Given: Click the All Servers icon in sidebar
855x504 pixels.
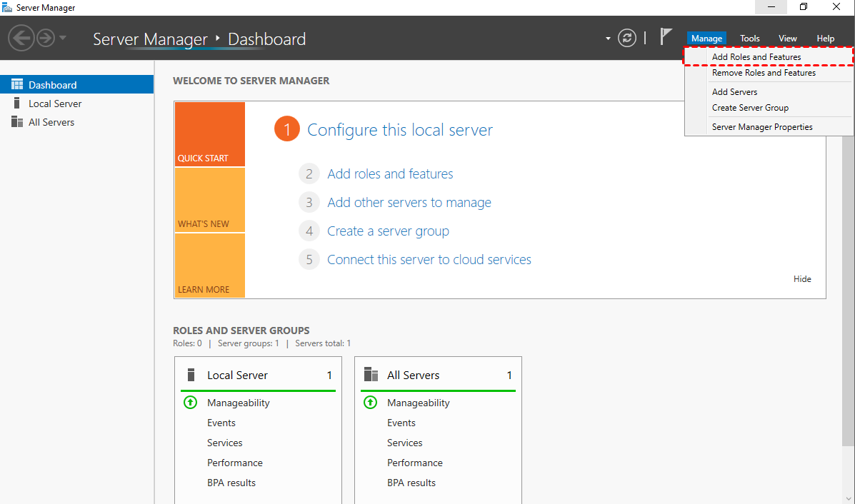Looking at the screenshot, I should pyautogui.click(x=17, y=122).
